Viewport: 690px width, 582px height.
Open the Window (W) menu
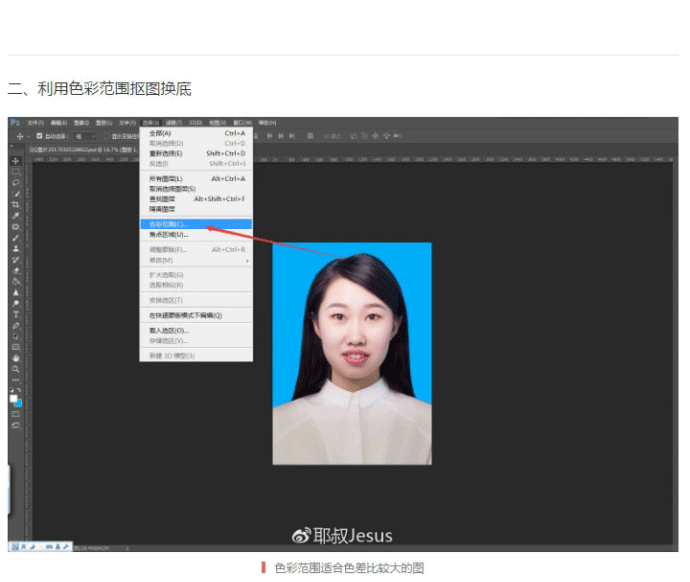point(242,123)
